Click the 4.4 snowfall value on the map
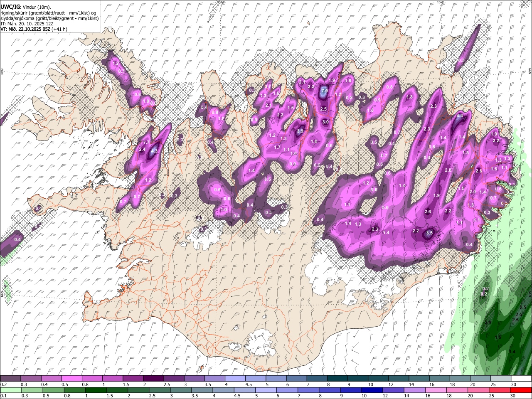Viewport: 532px width, 399px height. pos(459,116)
